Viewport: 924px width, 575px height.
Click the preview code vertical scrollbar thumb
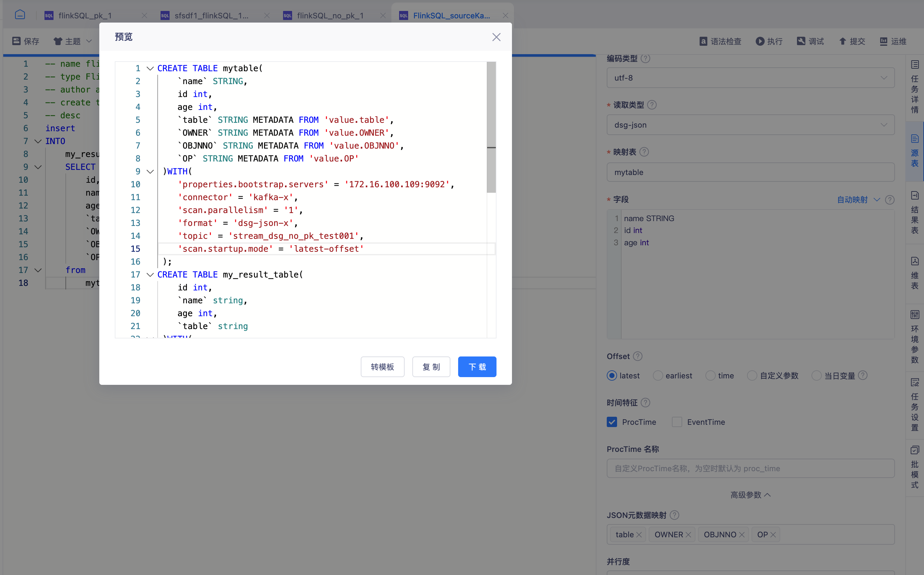[x=491, y=127]
